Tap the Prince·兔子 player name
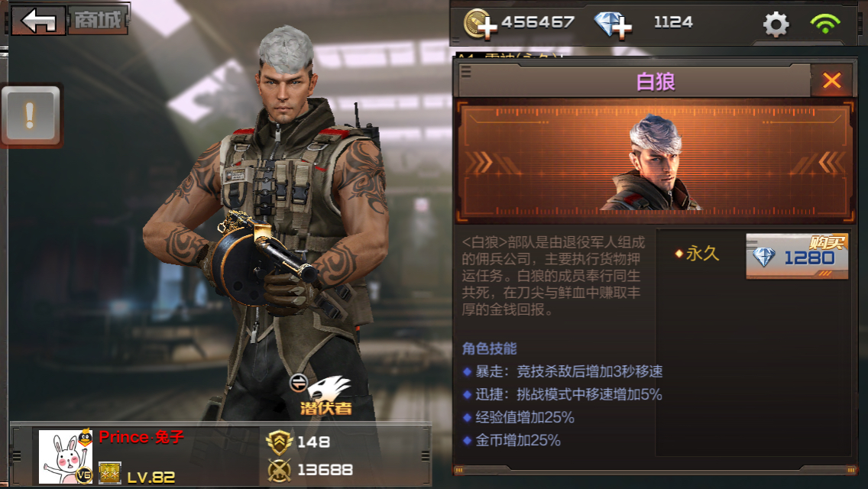Image resolution: width=868 pixels, height=489 pixels. (x=141, y=438)
